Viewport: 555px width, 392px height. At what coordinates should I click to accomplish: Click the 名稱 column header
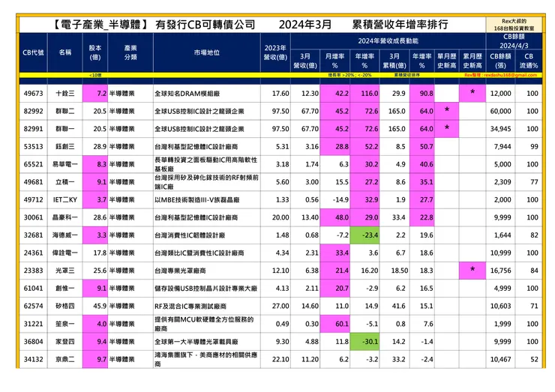coord(65,52)
